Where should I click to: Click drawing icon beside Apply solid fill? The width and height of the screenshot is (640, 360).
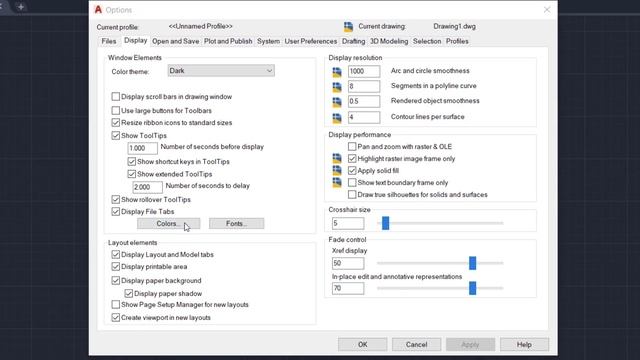[x=337, y=170]
